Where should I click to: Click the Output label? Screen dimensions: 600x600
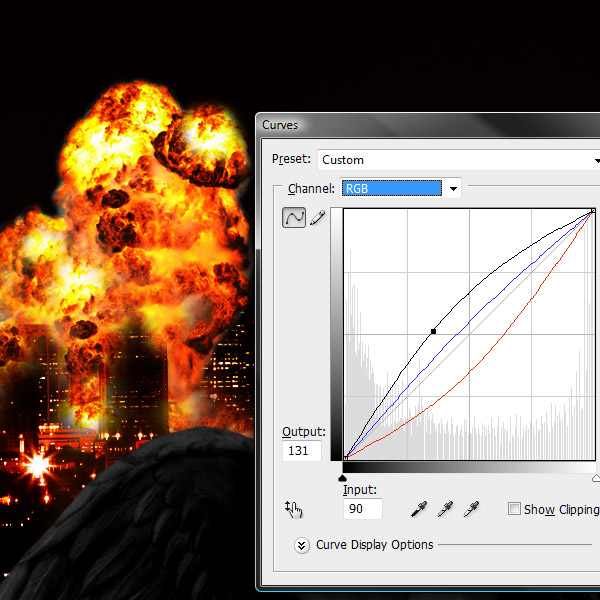pyautogui.click(x=304, y=432)
